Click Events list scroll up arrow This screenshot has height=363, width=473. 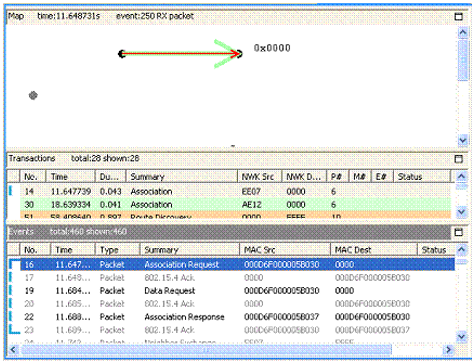(461, 249)
